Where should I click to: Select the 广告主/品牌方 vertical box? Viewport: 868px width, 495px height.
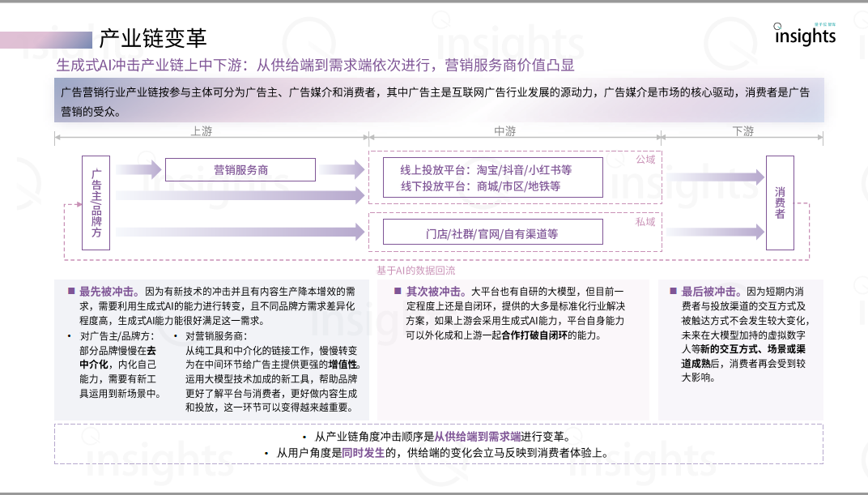(x=96, y=203)
